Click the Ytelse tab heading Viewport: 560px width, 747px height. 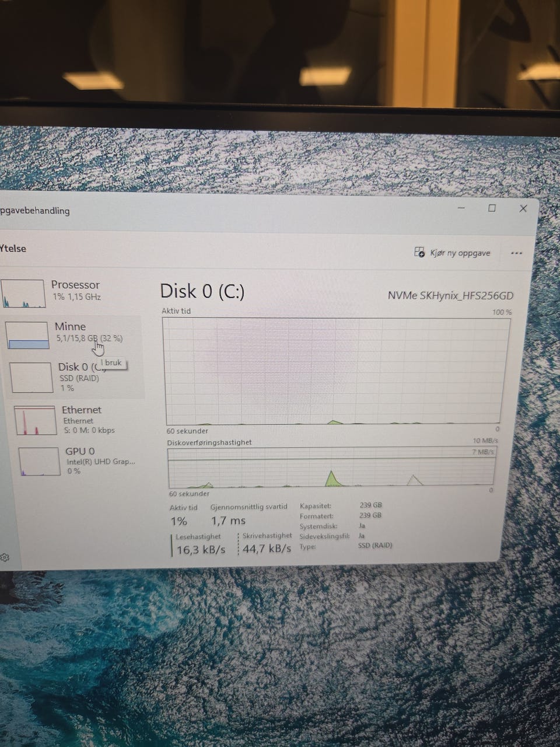click(13, 249)
